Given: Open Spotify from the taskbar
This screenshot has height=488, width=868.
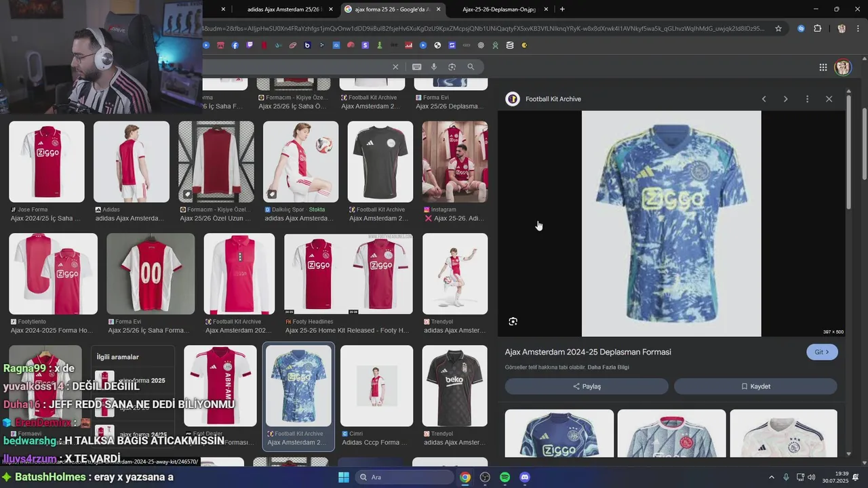Looking at the screenshot, I should coord(505,477).
